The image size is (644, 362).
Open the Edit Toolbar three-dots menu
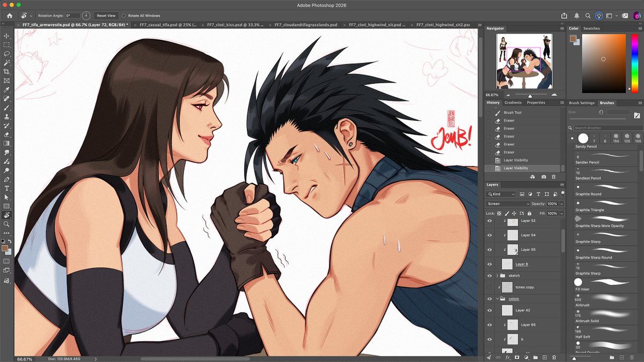click(7, 233)
